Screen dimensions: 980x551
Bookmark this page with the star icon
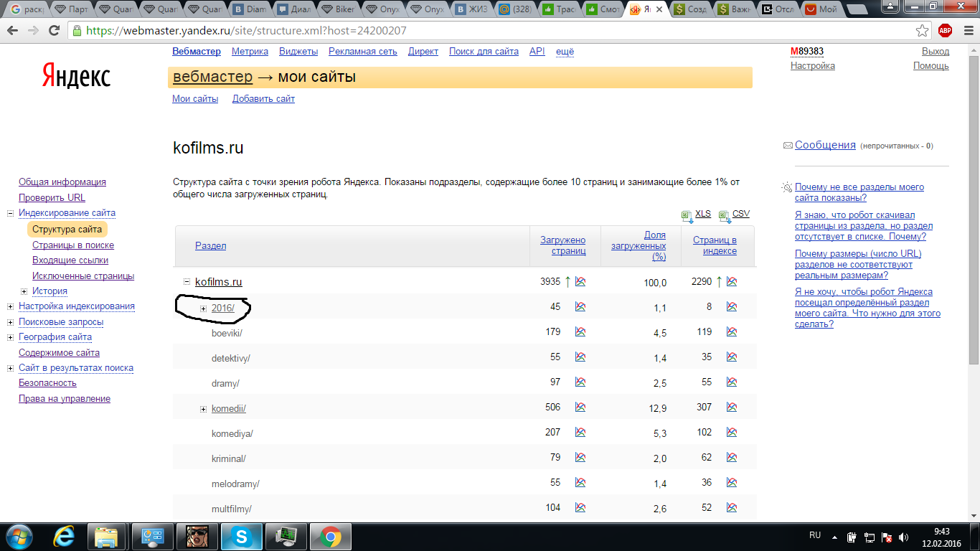(923, 31)
